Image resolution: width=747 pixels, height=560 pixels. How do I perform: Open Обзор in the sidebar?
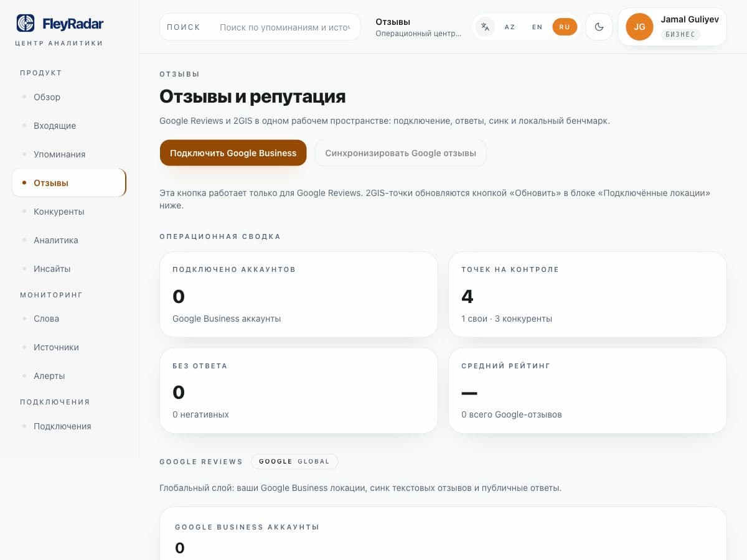pos(69,97)
